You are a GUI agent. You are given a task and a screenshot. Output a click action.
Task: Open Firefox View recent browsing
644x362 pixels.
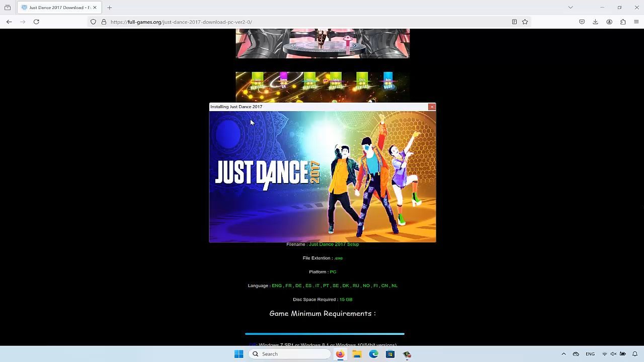coord(8,8)
